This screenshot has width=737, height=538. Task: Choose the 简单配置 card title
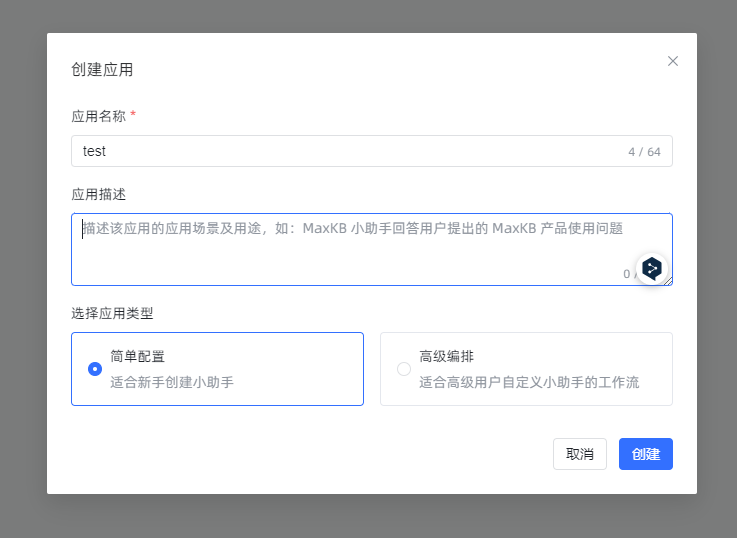pyautogui.click(x=137, y=356)
